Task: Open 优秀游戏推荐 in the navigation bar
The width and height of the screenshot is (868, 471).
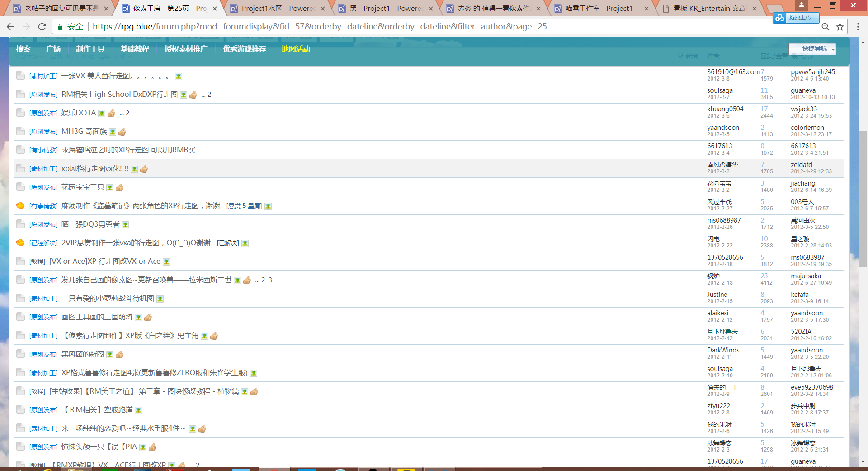Action: tap(244, 49)
